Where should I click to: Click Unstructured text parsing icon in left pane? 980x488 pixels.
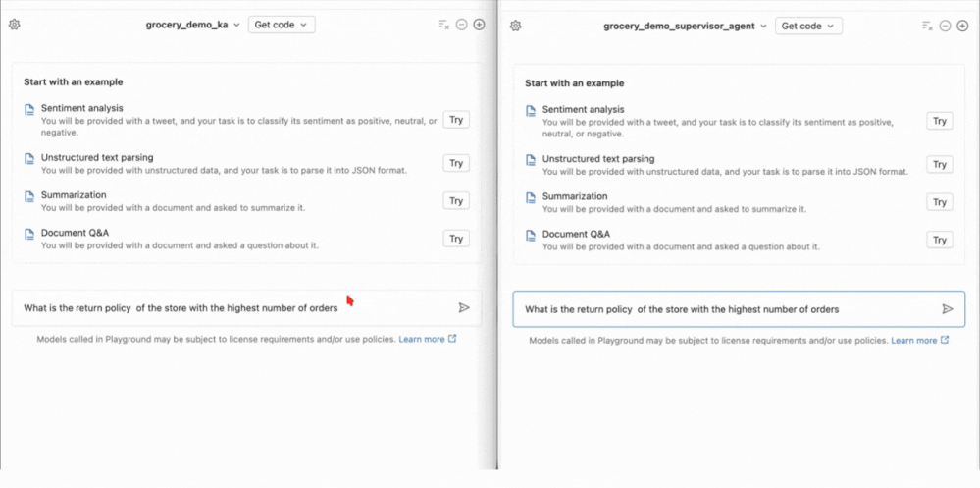pos(29,159)
